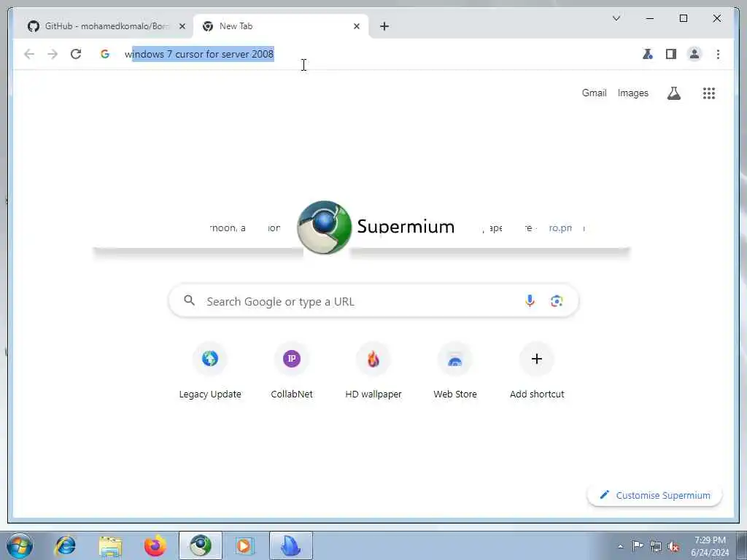Open the experiments flask in toolbar
The height and width of the screenshot is (560, 747).
648,54
